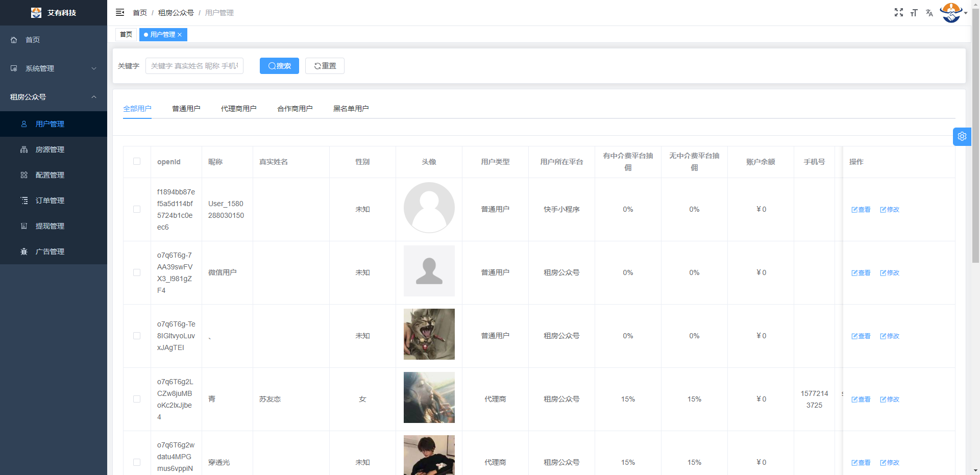The width and height of the screenshot is (980, 475).
Task: Click 查看 in the cat avatar row
Action: pos(861,336)
